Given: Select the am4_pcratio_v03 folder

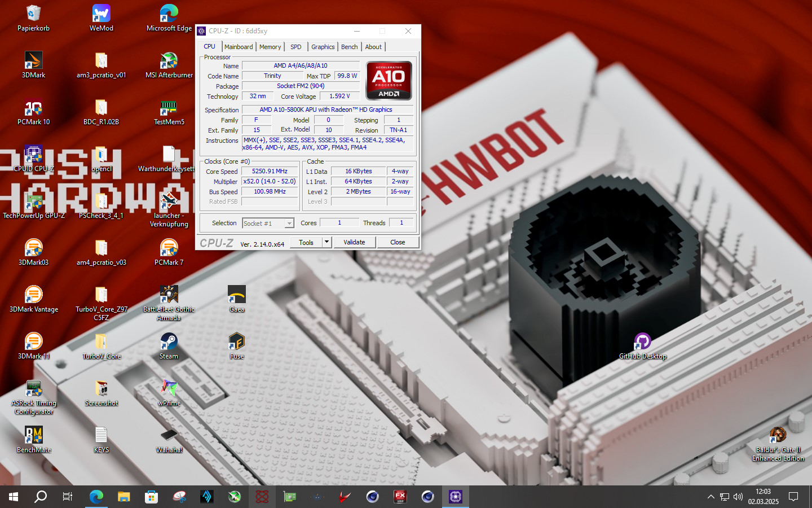Looking at the screenshot, I should (x=101, y=252).
